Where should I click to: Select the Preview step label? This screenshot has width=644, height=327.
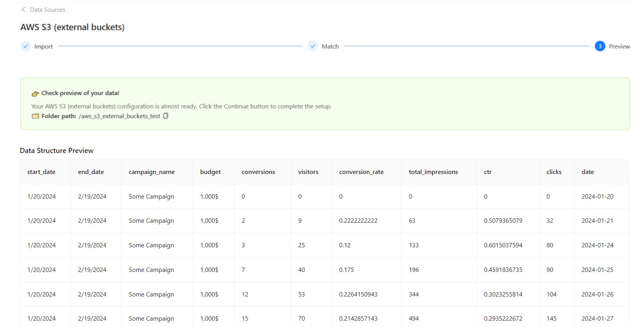[x=619, y=46]
